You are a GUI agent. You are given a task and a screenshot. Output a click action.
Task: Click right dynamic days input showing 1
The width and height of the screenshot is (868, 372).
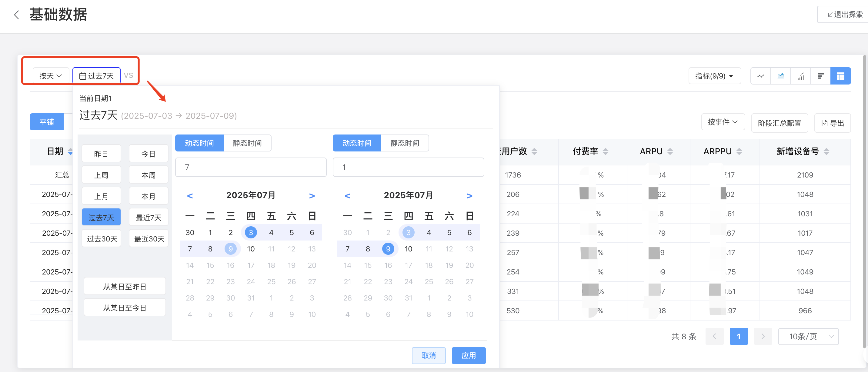tap(409, 167)
